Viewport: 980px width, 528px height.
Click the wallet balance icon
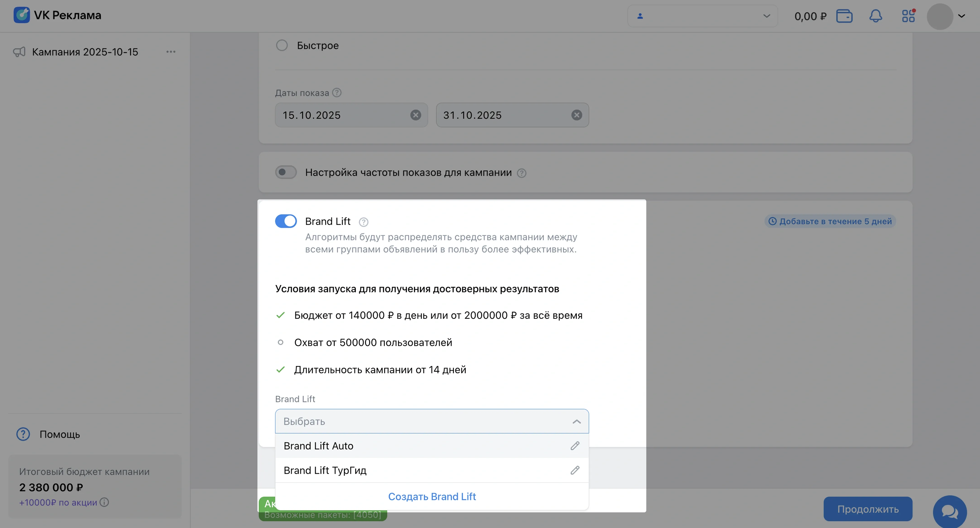pos(844,16)
